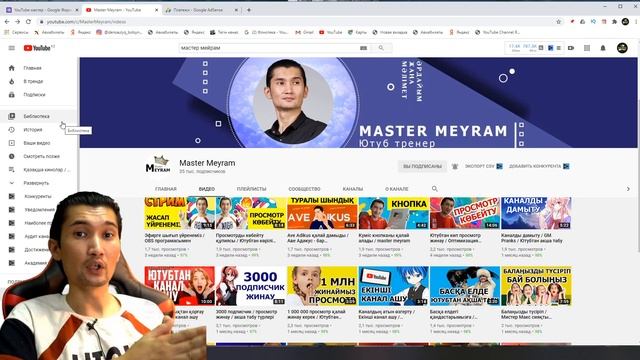
Task: Open the В тренде trending icon
Action: point(11,81)
